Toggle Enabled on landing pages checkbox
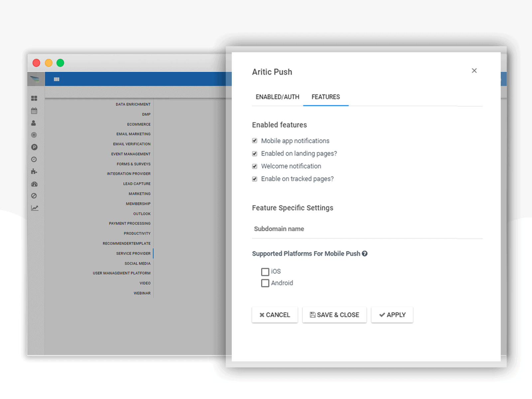Viewport: 532px width, 399px height. 255,154
